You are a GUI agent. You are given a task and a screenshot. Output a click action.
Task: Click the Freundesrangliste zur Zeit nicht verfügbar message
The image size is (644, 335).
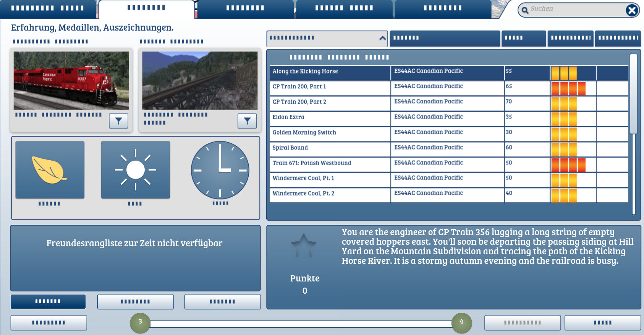click(x=134, y=244)
